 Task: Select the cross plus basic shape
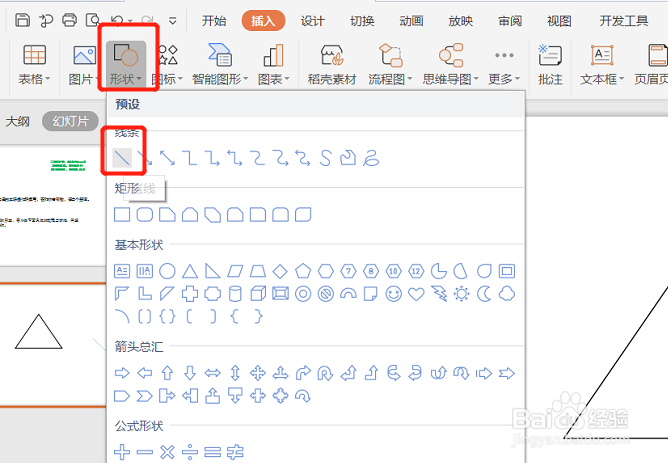point(190,293)
